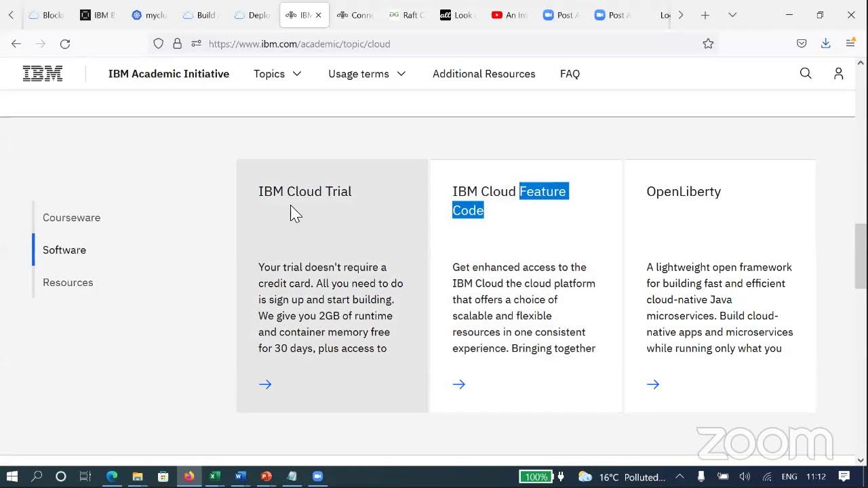The width and height of the screenshot is (868, 488).
Task: Click the IBM logo in the header
Action: point(43,74)
